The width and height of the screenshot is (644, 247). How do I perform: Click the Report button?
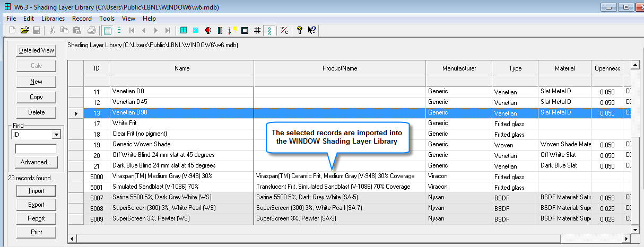(x=37, y=218)
